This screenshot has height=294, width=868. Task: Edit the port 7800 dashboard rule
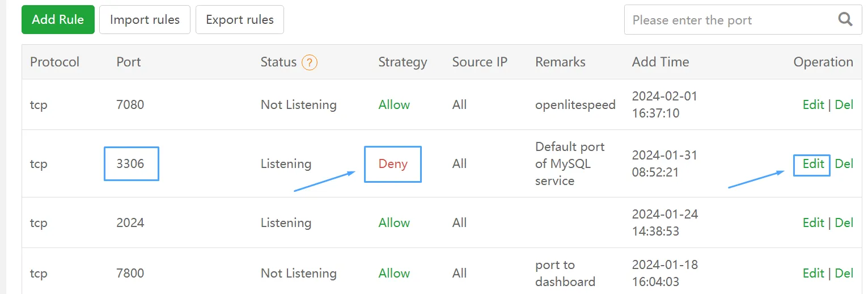point(813,273)
